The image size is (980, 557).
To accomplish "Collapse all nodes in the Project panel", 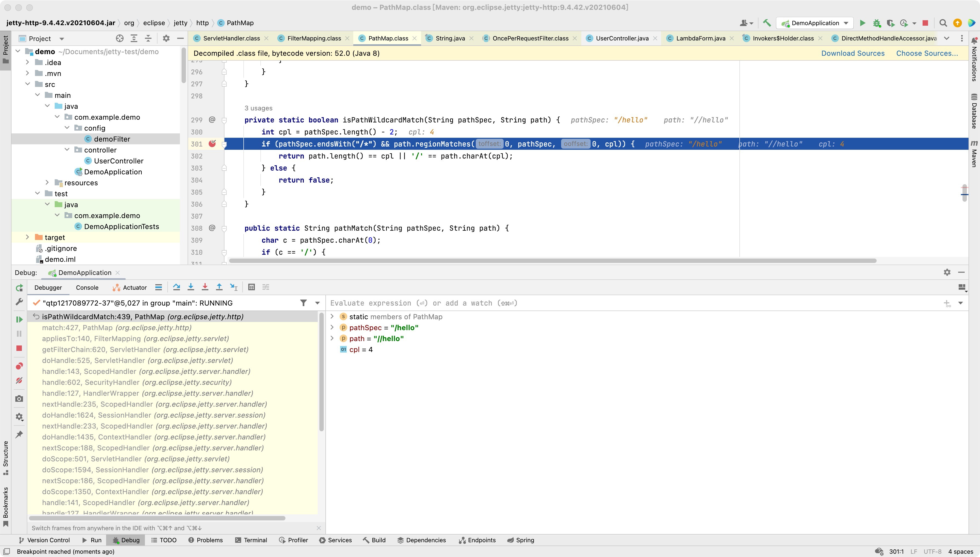I will pyautogui.click(x=148, y=38).
